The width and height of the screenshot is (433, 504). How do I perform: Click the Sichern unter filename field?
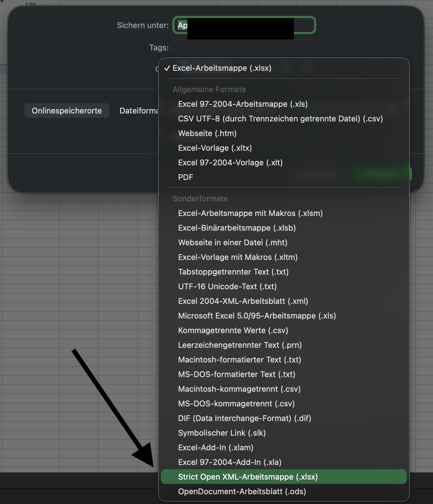click(244, 25)
